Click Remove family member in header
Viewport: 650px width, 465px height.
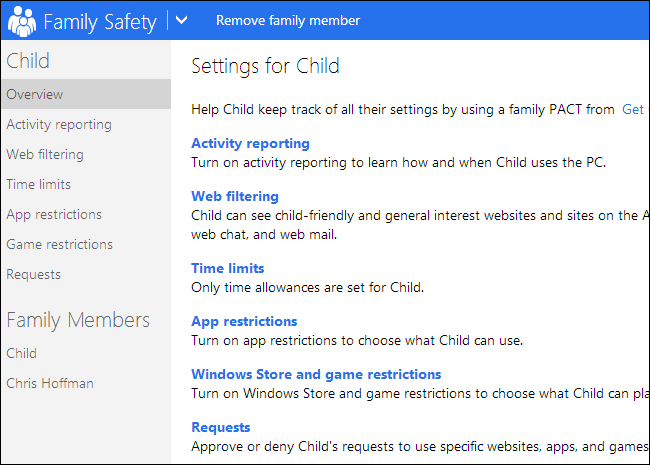(x=288, y=20)
